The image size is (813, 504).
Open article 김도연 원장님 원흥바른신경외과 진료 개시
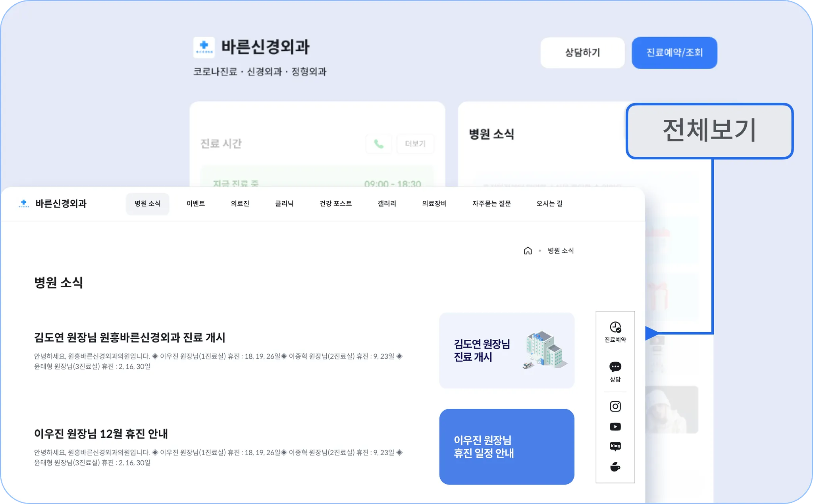[x=129, y=338]
